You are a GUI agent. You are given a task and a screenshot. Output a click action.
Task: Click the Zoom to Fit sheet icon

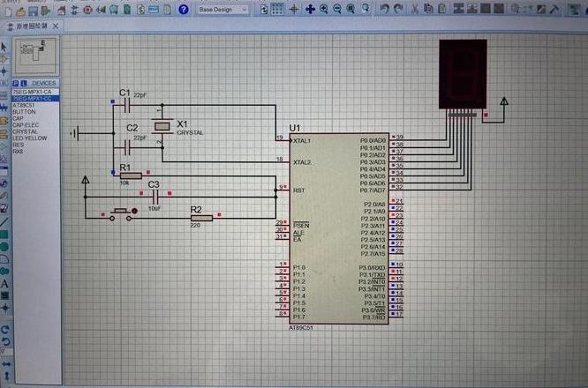click(351, 9)
